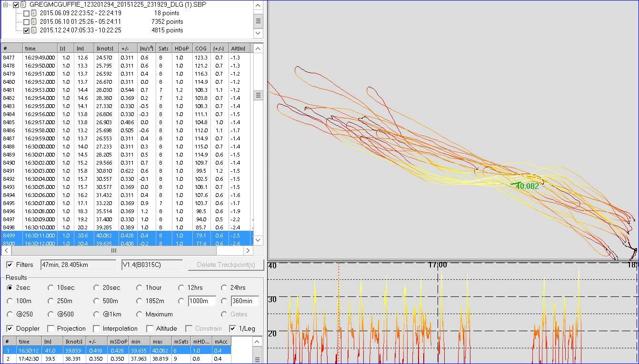Click the trackpoint table's vertical scrollbar thumb

tap(258, 95)
